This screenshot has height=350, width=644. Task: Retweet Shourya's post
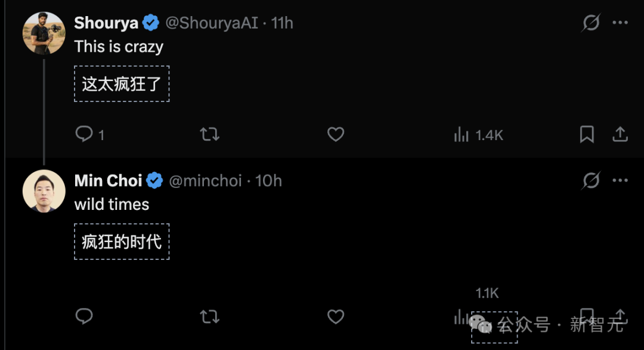coord(209,134)
